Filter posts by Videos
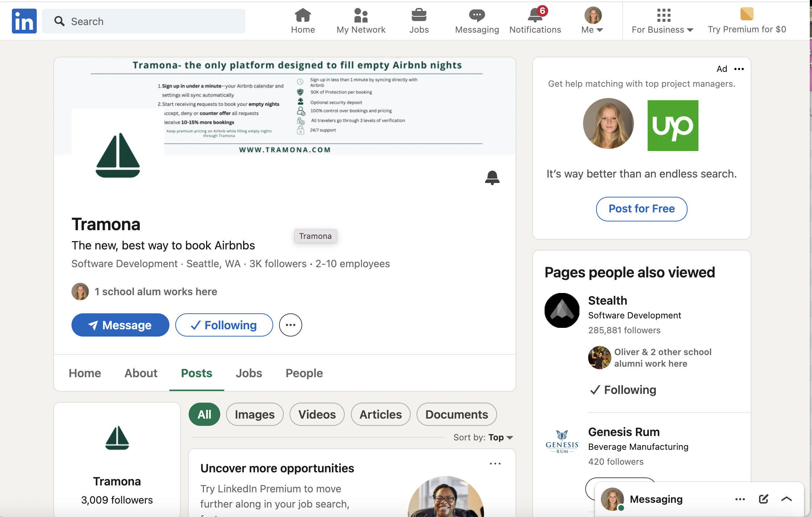The height and width of the screenshot is (517, 812). pos(317,414)
